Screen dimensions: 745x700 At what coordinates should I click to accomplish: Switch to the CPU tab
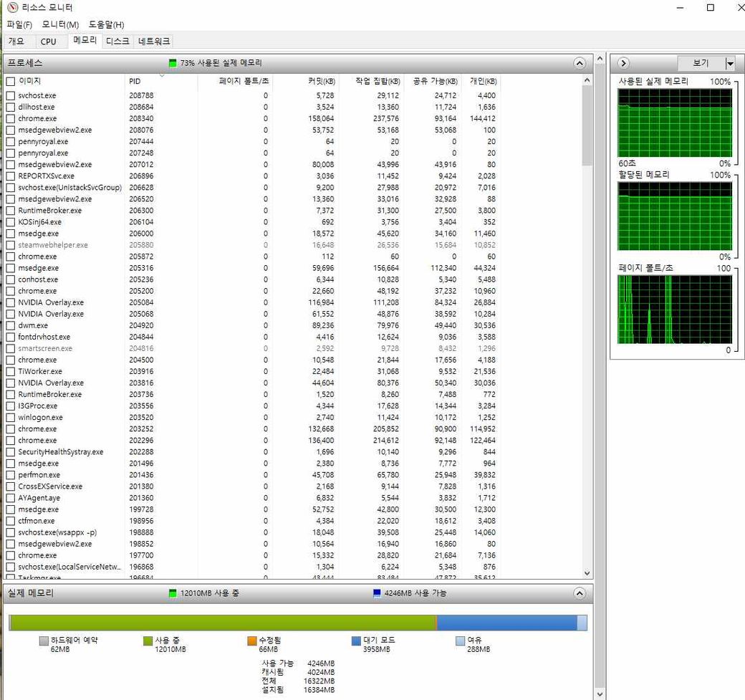tap(49, 42)
